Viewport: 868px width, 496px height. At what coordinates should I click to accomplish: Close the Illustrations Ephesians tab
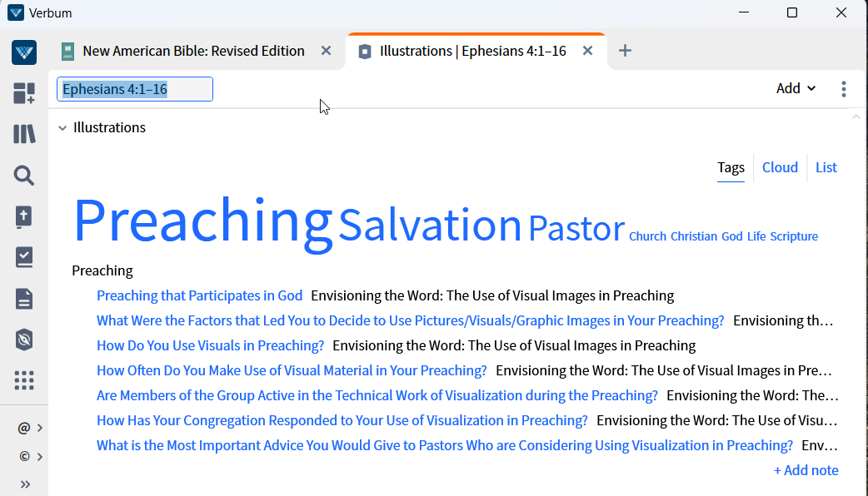click(588, 51)
